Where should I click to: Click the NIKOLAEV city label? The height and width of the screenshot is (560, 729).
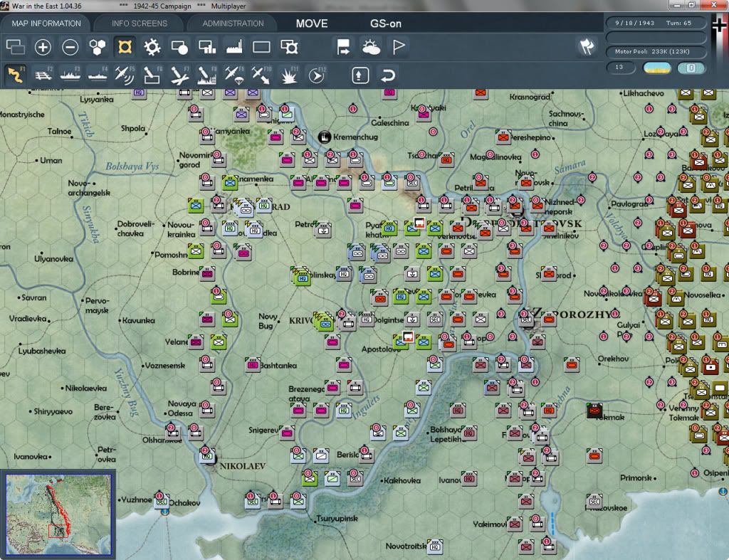pos(242,465)
